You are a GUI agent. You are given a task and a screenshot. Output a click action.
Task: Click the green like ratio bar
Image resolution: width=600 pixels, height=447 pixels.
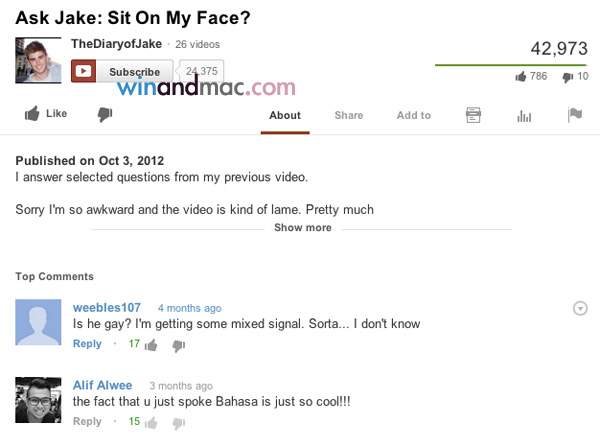[511, 65]
